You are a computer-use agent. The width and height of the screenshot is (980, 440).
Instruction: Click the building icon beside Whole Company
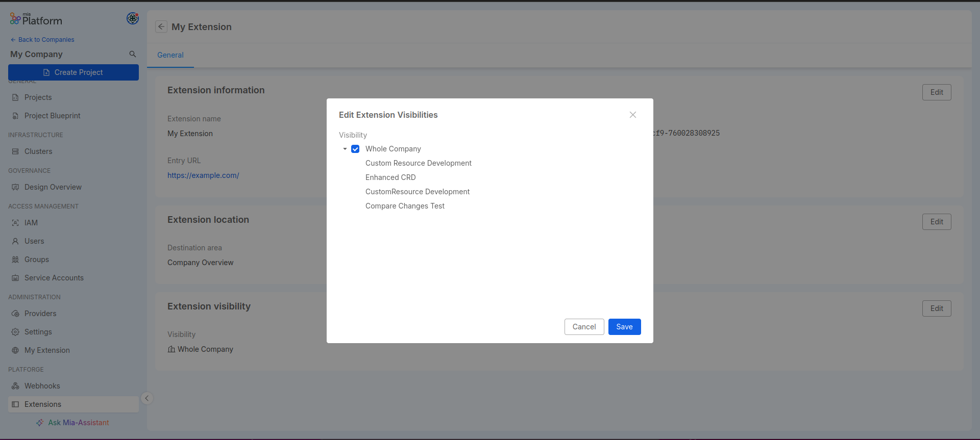[171, 349]
